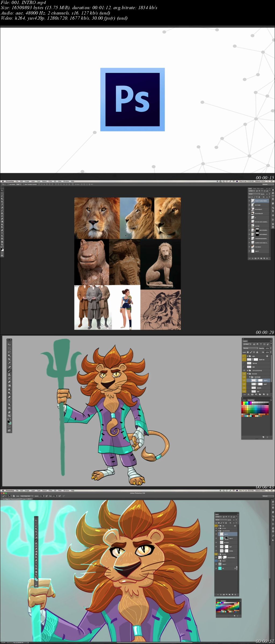The height and width of the screenshot is (644, 275).
Task: Click Layers panel scrollbar in full-body frame
Action: [x=271, y=368]
